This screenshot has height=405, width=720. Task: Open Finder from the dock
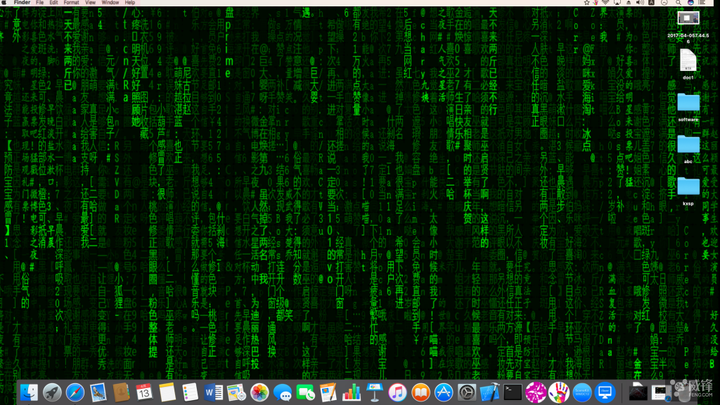tap(29, 393)
